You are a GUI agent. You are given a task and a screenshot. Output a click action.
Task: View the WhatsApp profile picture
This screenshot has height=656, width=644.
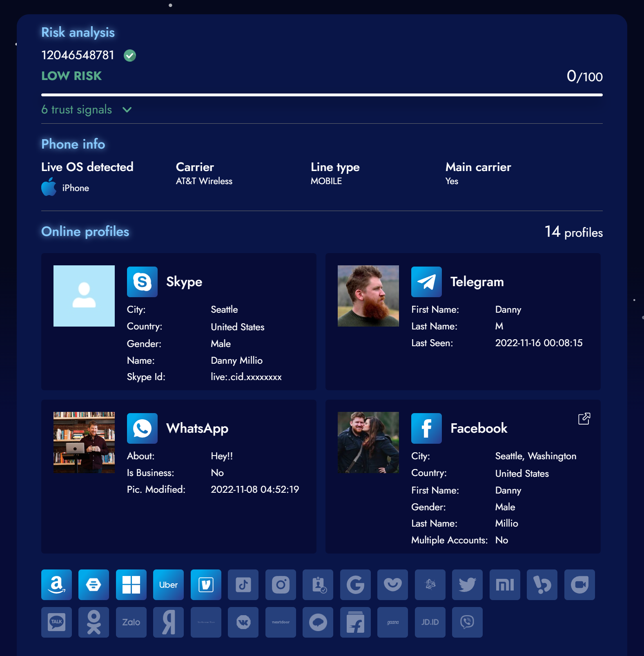(84, 443)
